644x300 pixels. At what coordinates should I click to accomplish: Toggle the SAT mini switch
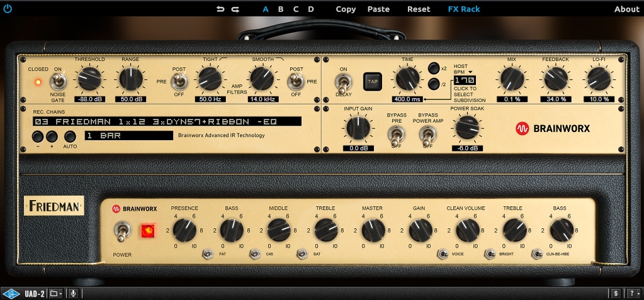302,254
